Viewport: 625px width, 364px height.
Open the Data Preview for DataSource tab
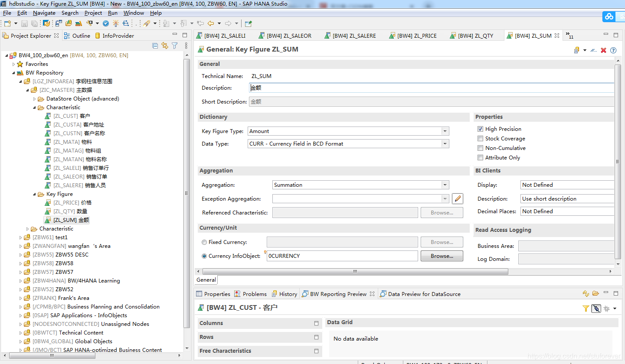420,294
